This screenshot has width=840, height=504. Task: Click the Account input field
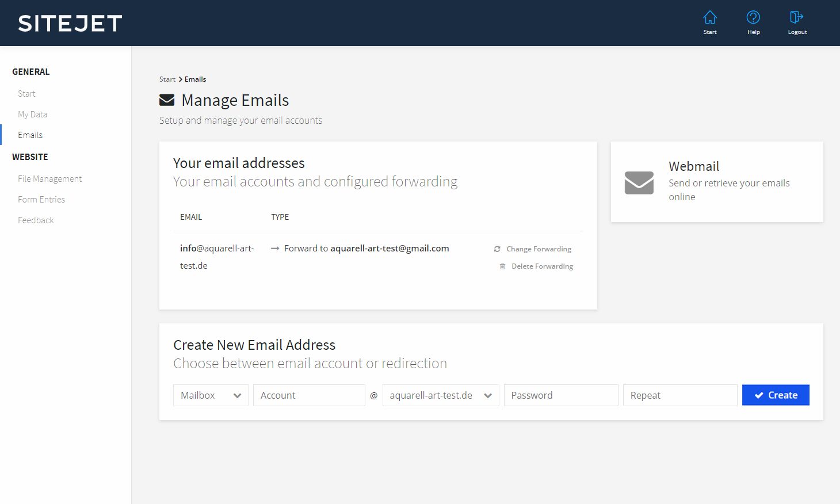[309, 395]
